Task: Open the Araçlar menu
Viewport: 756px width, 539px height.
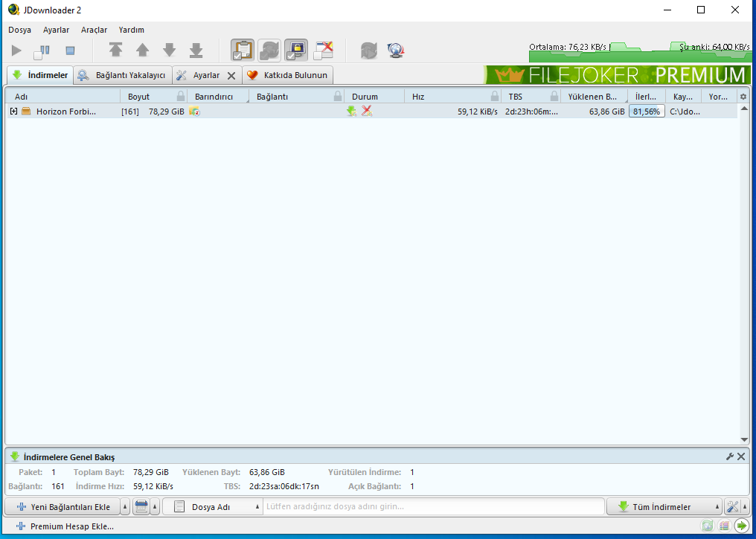Action: pyautogui.click(x=94, y=30)
